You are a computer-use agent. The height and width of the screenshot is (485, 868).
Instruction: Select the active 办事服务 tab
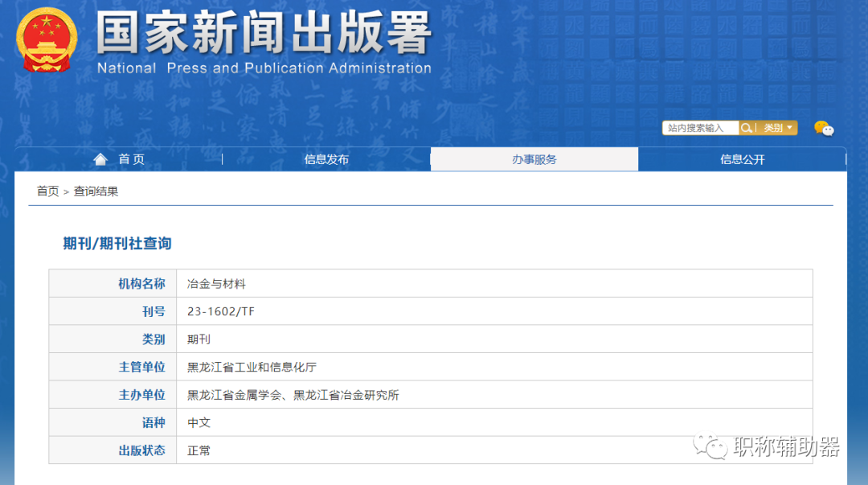pos(534,158)
